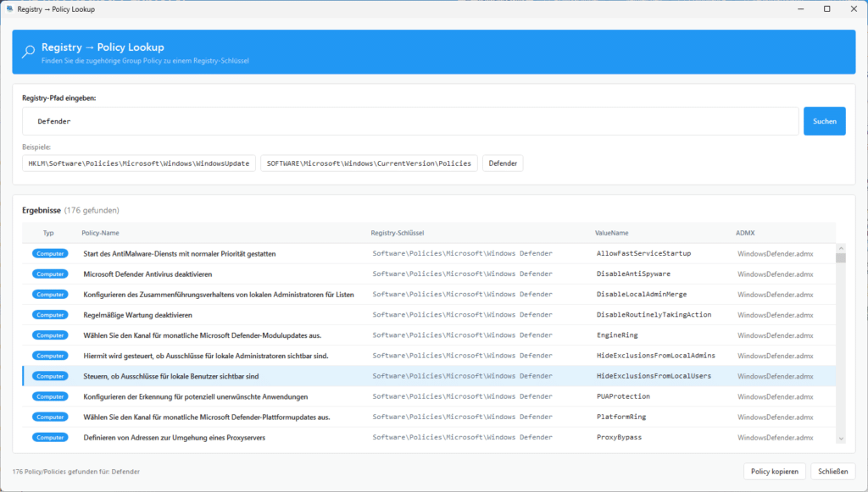Click Computer badge in AllowFastServiceStartup row
Screen dimensions: 868x492
(50, 254)
